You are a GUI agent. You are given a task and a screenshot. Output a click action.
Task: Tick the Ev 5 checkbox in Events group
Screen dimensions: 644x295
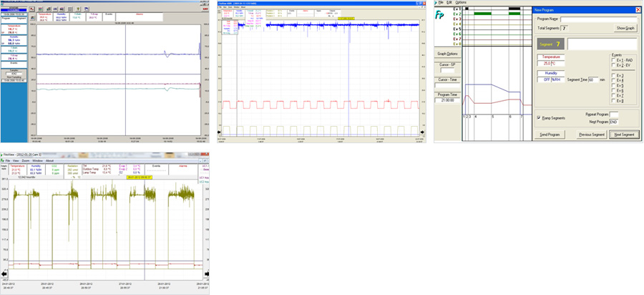point(613,85)
